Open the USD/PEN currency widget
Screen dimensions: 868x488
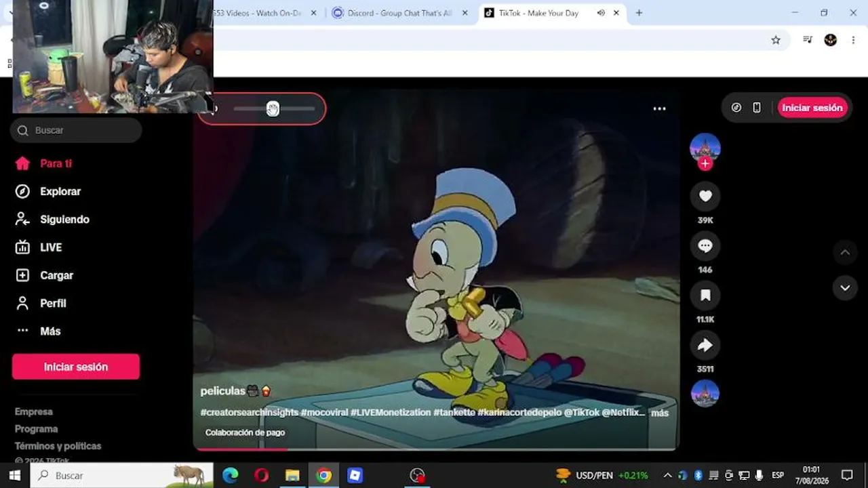coord(601,475)
